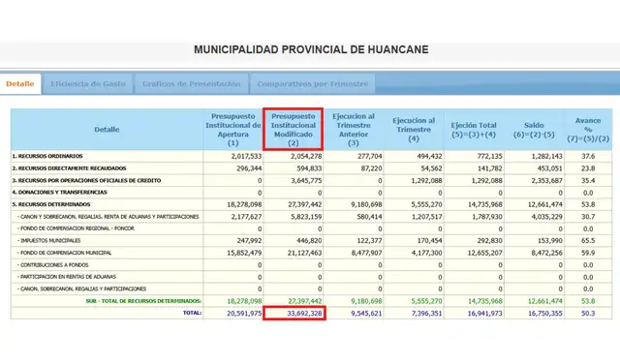Screen dimensions: 620x364
Task: Click value 580,414 in Canon y Sobrecanon row
Action: pos(370,217)
